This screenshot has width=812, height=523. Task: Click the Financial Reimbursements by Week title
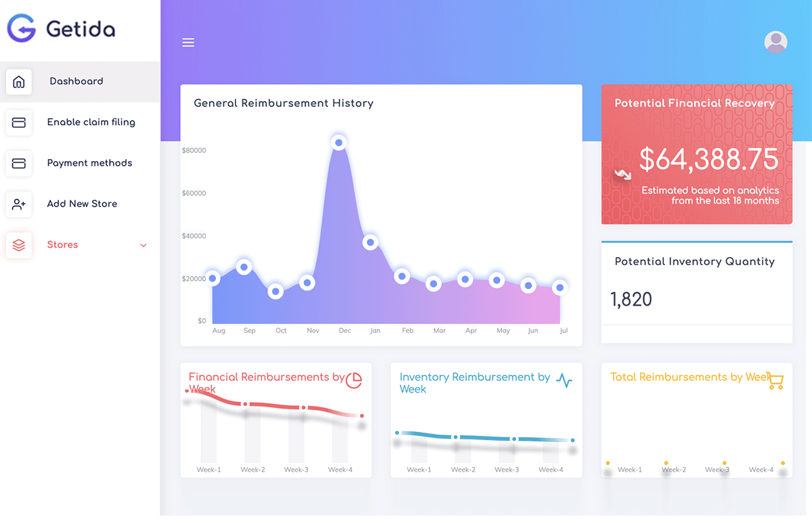tap(267, 383)
